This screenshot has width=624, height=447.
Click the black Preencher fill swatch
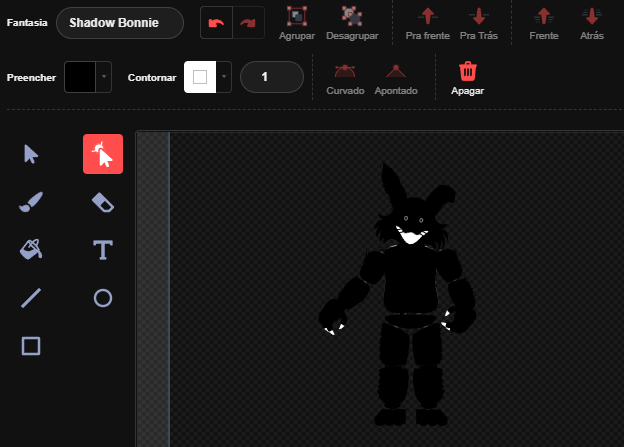[x=80, y=77]
